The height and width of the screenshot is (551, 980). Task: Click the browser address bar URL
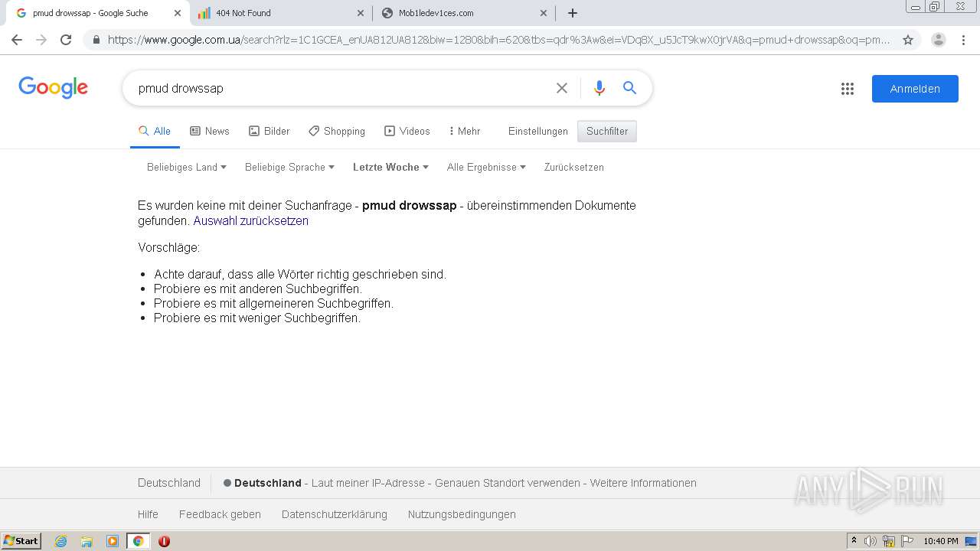498,40
